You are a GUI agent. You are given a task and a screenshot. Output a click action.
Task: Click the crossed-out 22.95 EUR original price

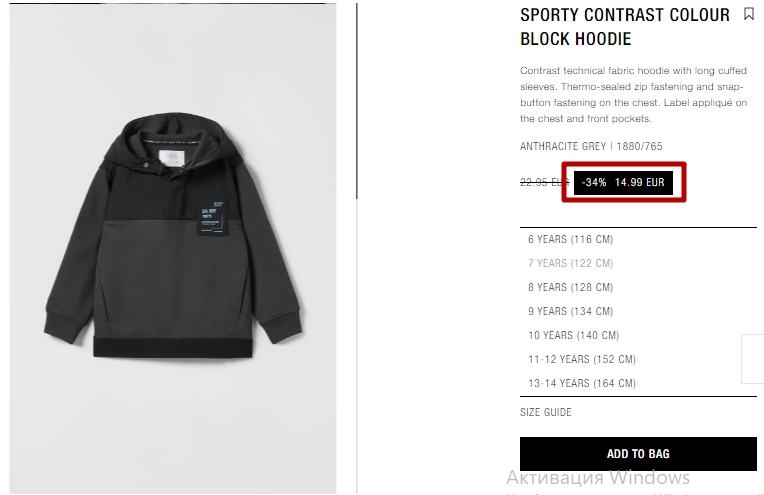[544, 182]
